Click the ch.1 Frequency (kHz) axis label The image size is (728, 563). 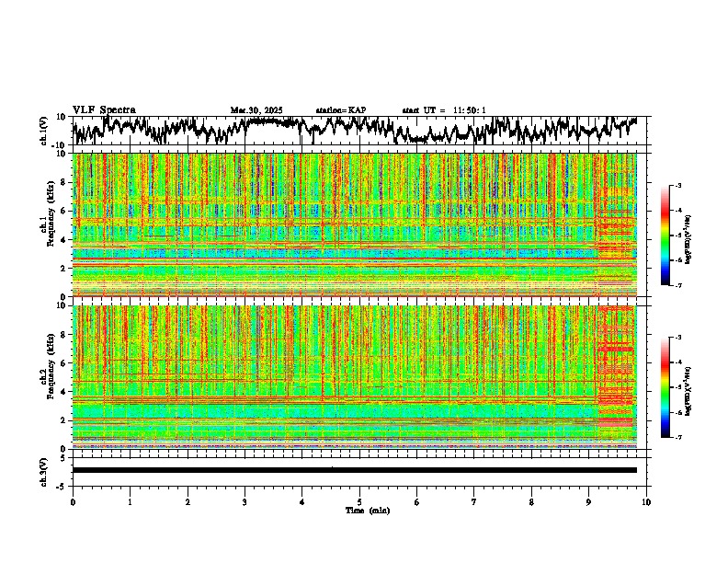[x=49, y=213]
